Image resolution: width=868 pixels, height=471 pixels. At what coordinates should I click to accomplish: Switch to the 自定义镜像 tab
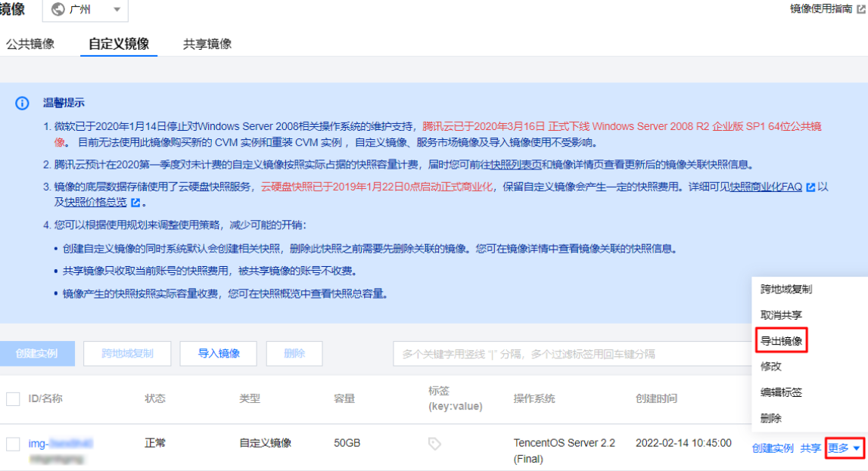[119, 44]
